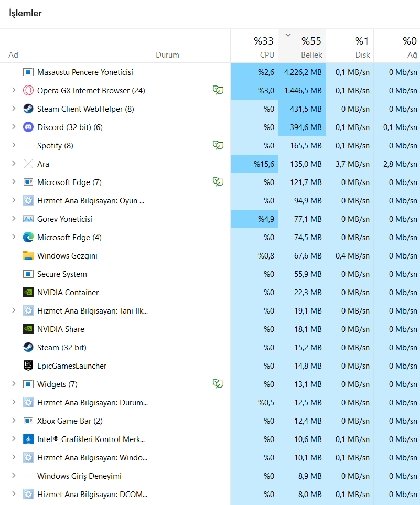Click the Windows Gezgini folder icon
420x505 pixels.
pyautogui.click(x=28, y=256)
